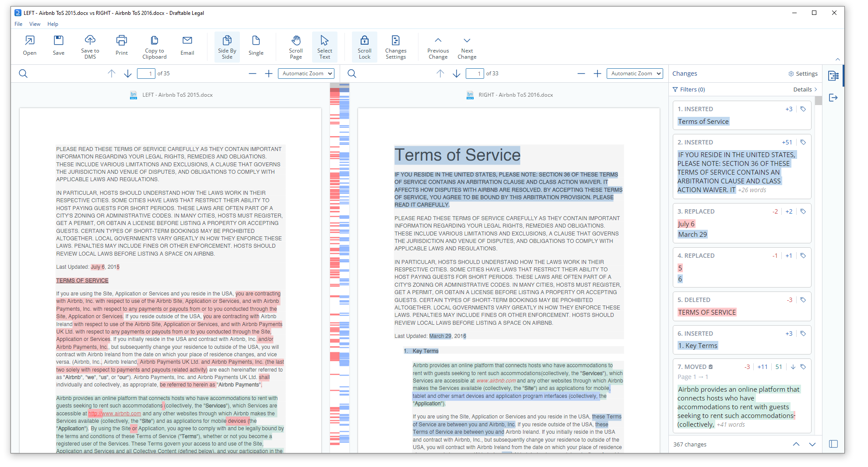This screenshot has height=467, width=868.
Task: Open left pane Automatic Zoom dropdown
Action: [306, 74]
